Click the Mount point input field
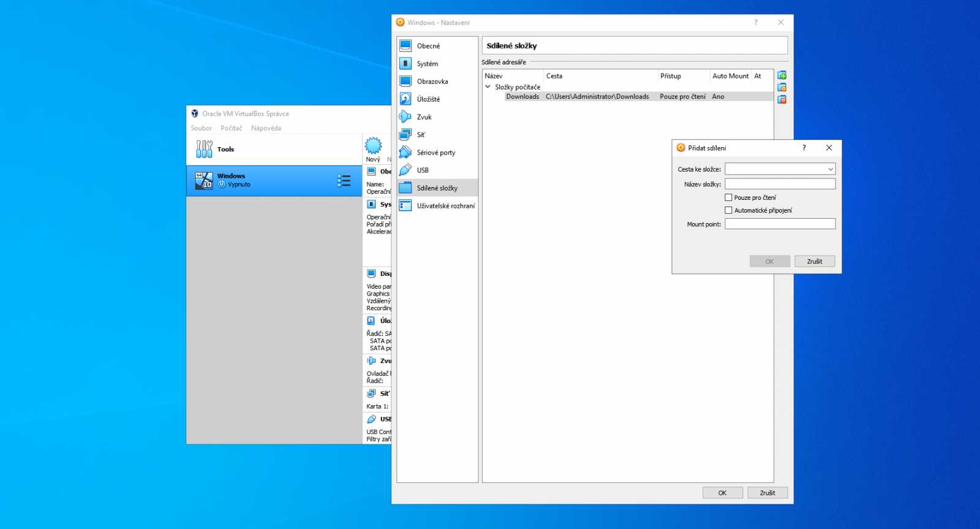 click(x=780, y=224)
